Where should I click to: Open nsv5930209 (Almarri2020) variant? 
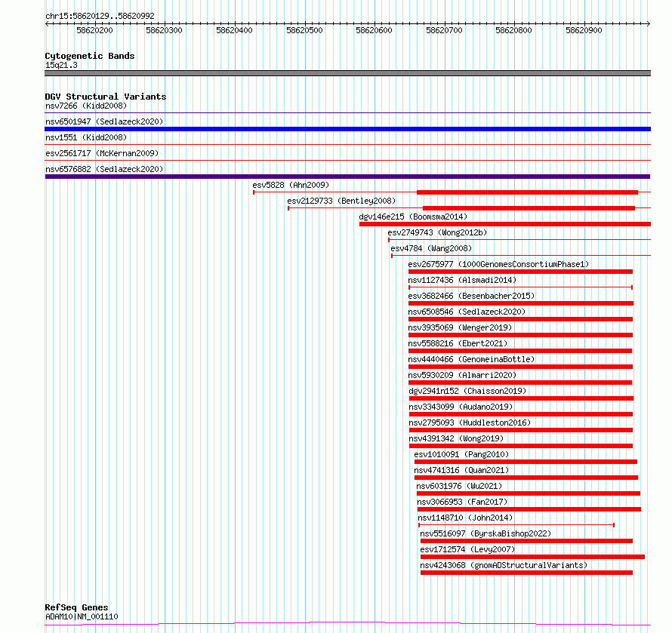pyautogui.click(x=462, y=375)
